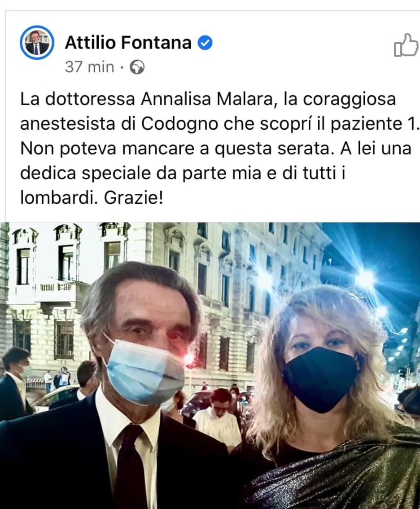Click the word Grazie! ending the post

click(133, 198)
